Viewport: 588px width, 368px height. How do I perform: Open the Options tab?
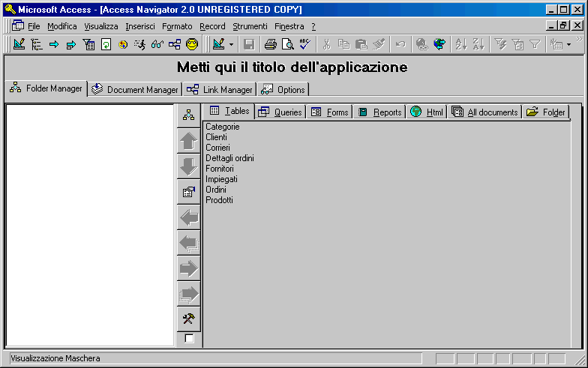283,89
